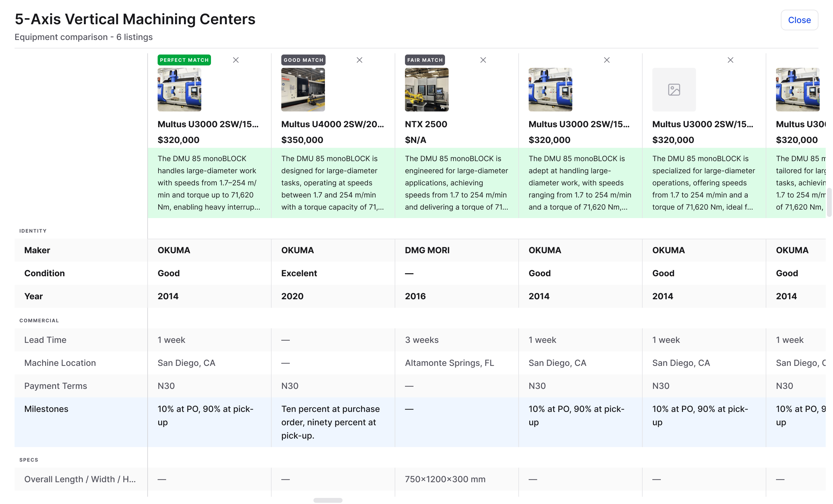Click the missing image placeholder icon

click(674, 90)
